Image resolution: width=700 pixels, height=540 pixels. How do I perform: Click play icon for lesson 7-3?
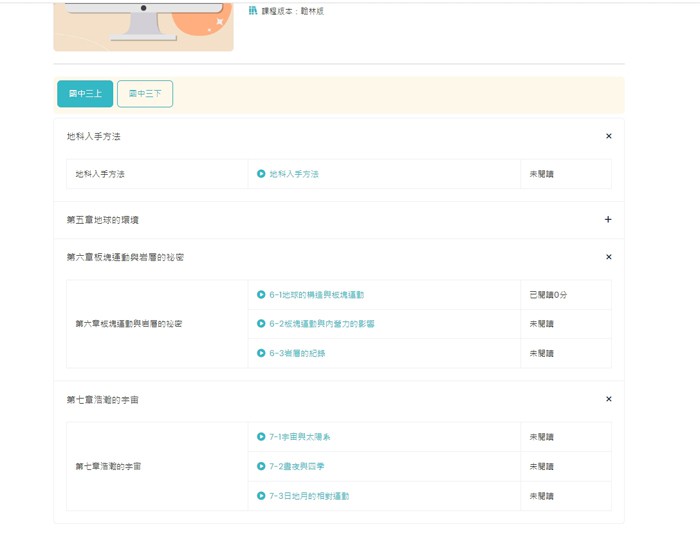[x=261, y=496]
